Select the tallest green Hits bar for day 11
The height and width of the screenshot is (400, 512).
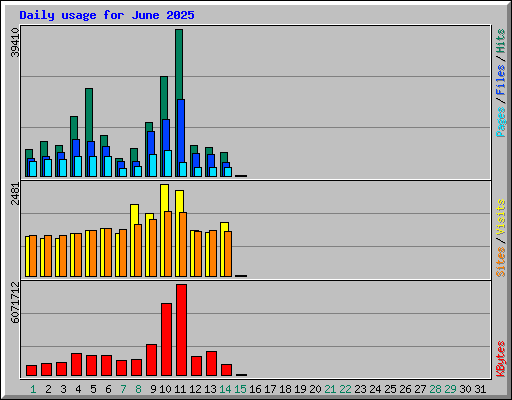179,63
